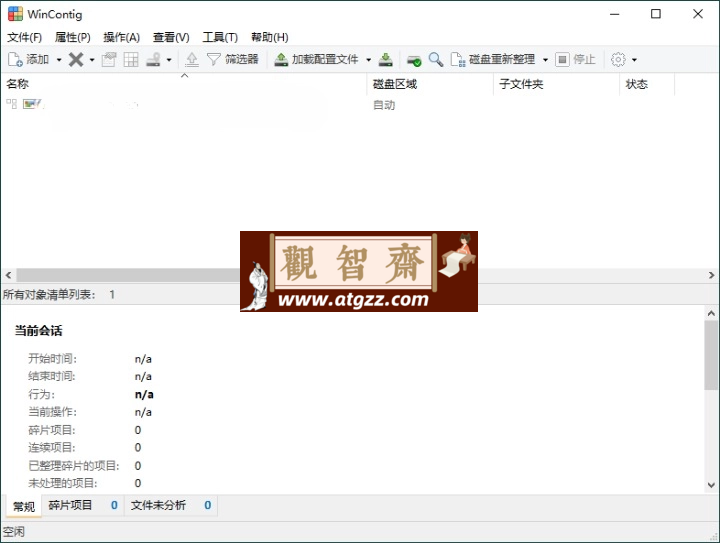Click the 当前操作 label
720x543 pixels.
click(52, 412)
